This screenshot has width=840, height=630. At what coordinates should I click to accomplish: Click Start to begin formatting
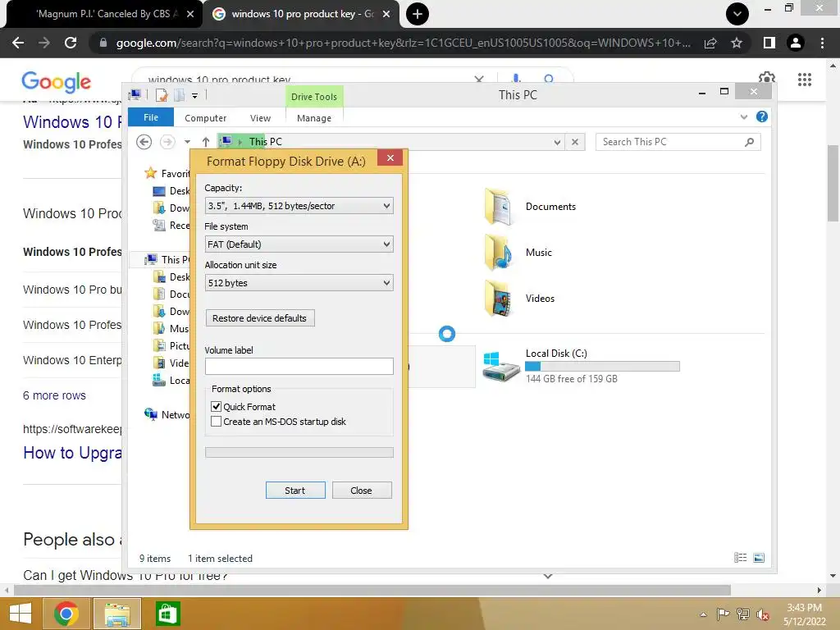(295, 491)
